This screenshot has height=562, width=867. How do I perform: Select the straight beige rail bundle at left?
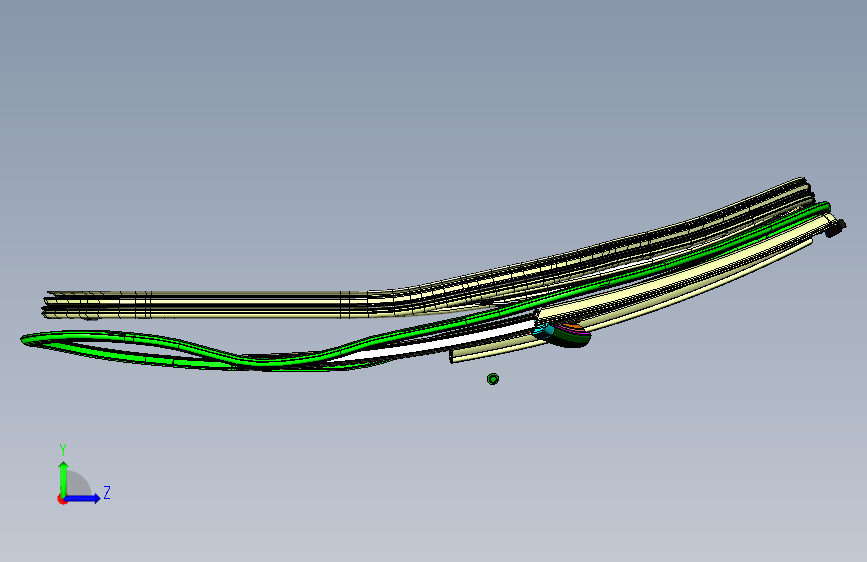pos(205,305)
